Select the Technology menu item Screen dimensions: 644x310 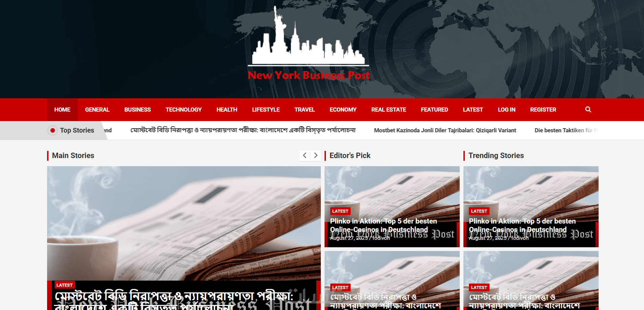coord(184,110)
